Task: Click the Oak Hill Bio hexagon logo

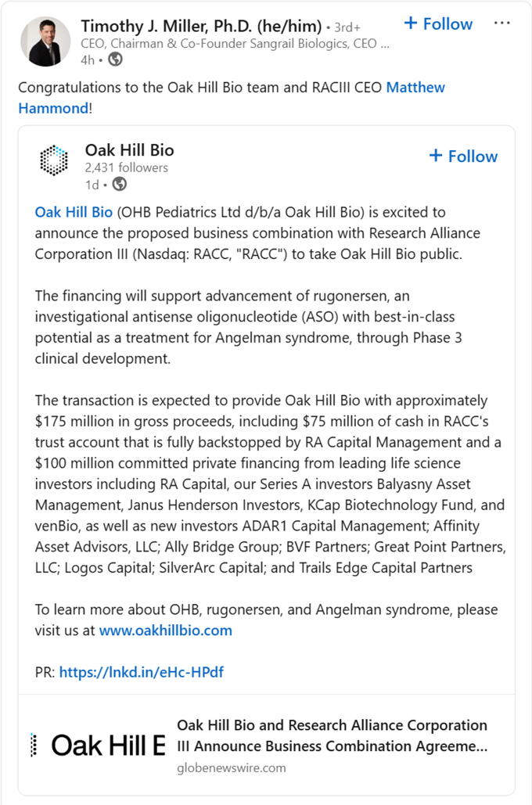Action: (x=54, y=160)
